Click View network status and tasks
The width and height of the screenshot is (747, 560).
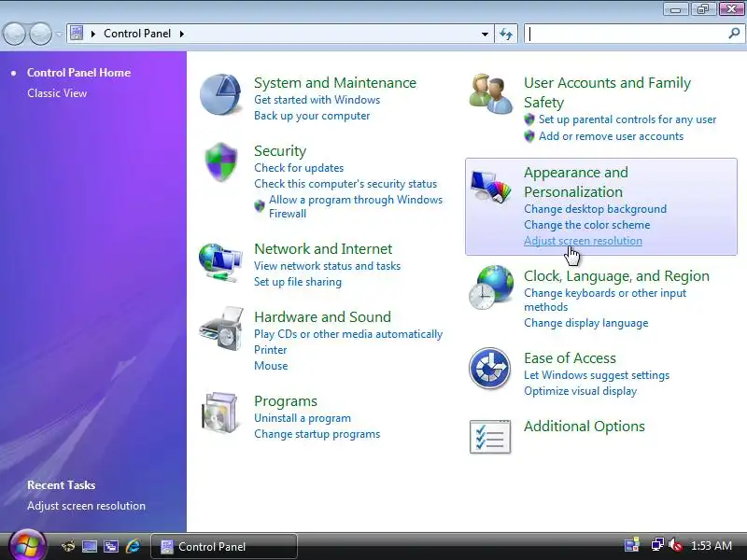coord(328,266)
